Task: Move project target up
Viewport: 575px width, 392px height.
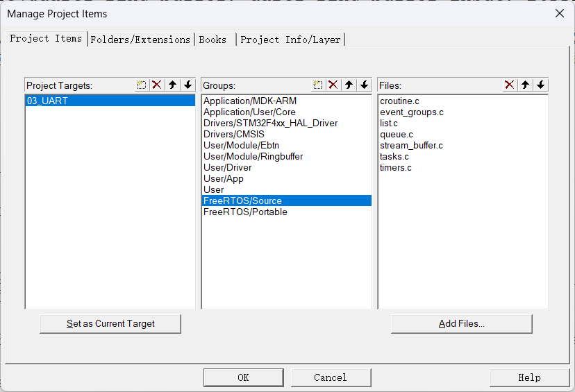Action: pos(172,85)
